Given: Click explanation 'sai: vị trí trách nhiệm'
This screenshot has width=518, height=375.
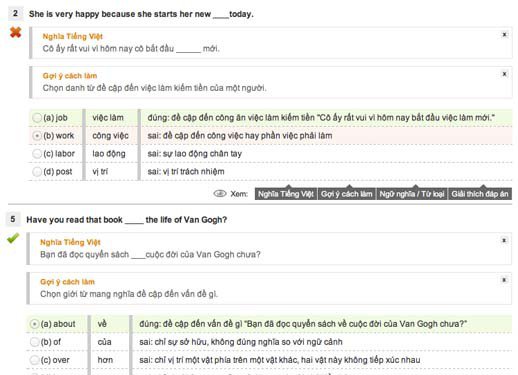Looking at the screenshot, I should (186, 172).
